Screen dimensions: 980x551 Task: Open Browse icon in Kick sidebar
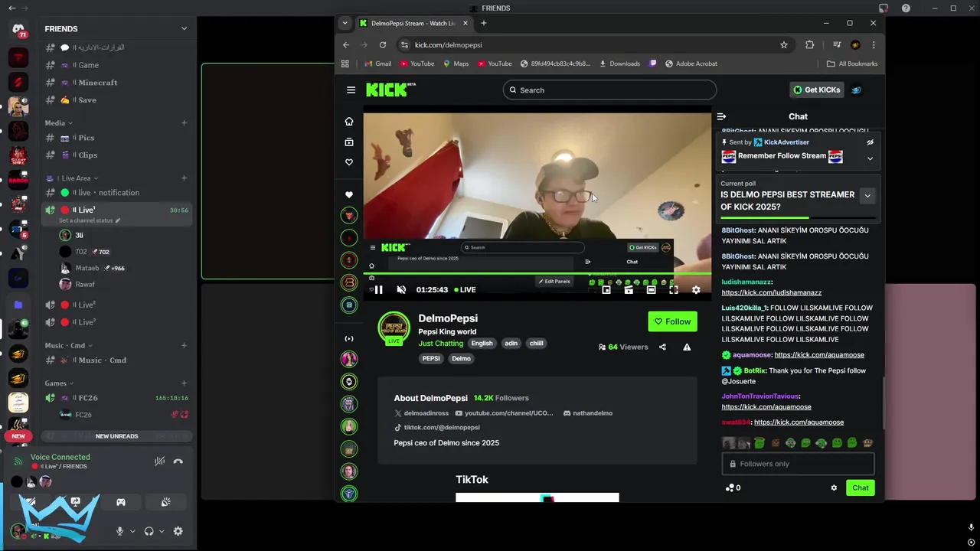point(349,142)
